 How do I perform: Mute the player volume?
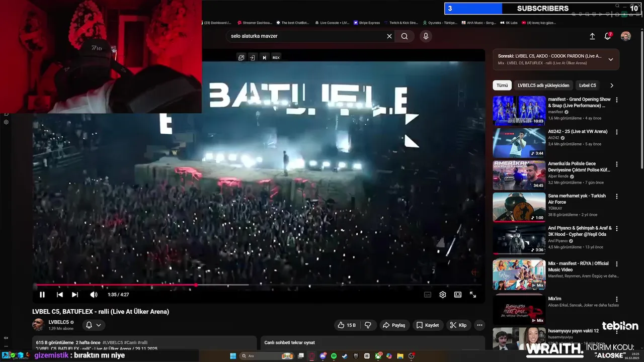coord(94,295)
